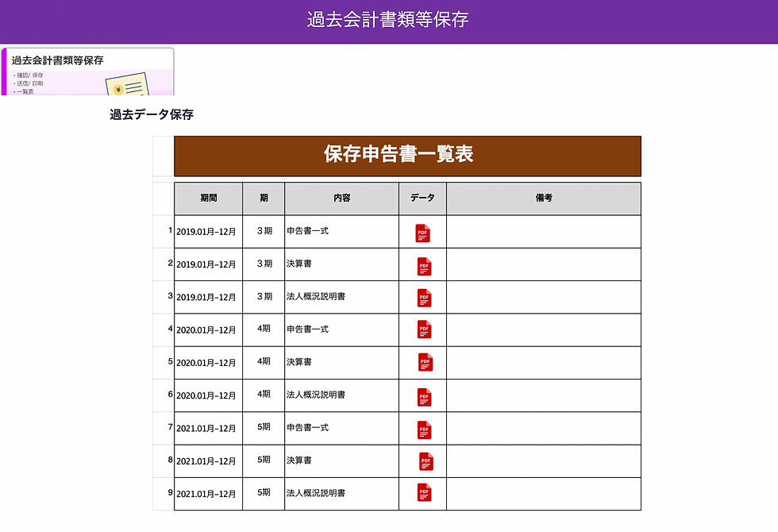Select the 5期 cell in row 9

pos(264,494)
